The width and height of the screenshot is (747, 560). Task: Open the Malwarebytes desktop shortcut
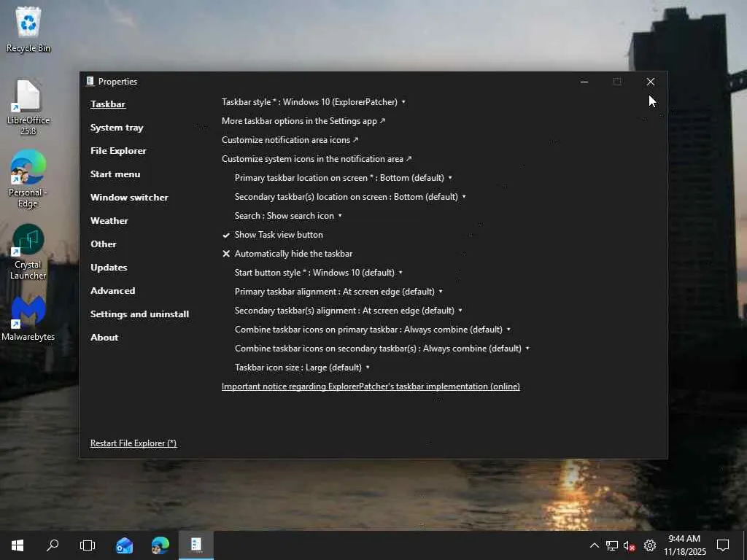[28, 318]
